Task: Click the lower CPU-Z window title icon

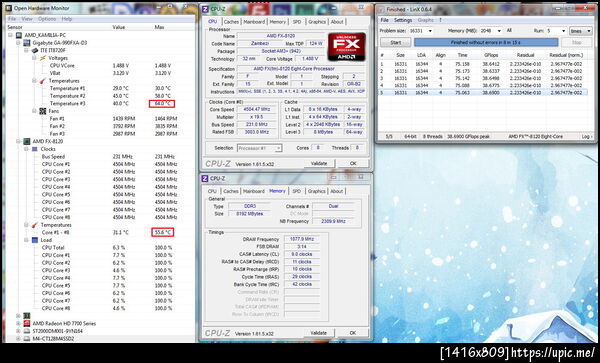Action: [x=205, y=178]
